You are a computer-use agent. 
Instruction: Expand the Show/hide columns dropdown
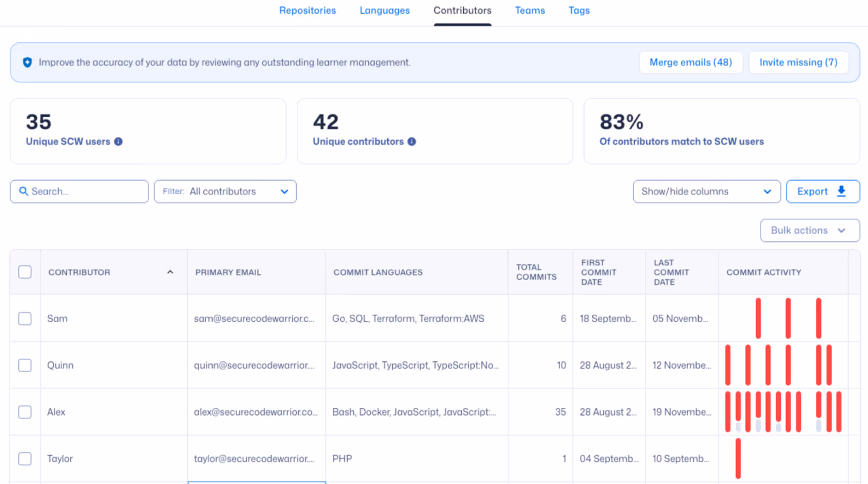(706, 192)
